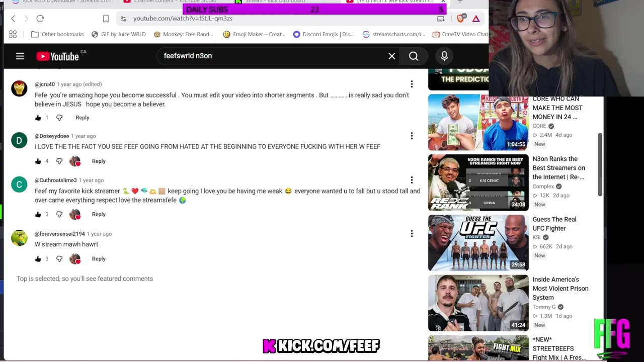The image size is (644, 362).
Task: Open the Complex channel name
Action: coord(543,187)
